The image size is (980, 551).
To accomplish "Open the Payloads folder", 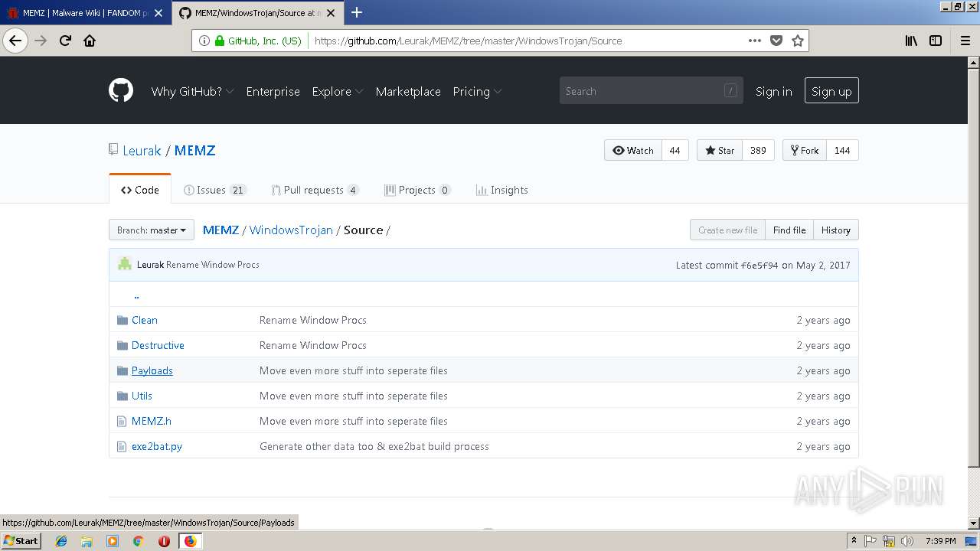I will coord(152,370).
